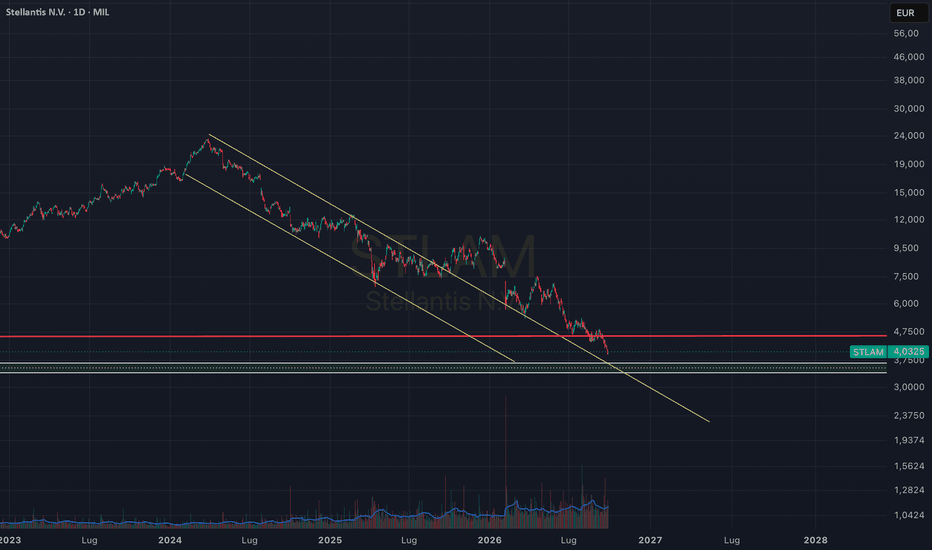Viewport: 932px width, 550px height.
Task: Click the 1,2824 price axis label
Action: (x=909, y=490)
